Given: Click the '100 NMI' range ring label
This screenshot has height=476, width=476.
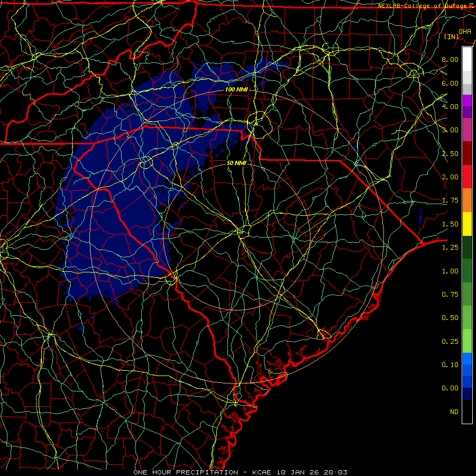Looking at the screenshot, I should 236,89.
